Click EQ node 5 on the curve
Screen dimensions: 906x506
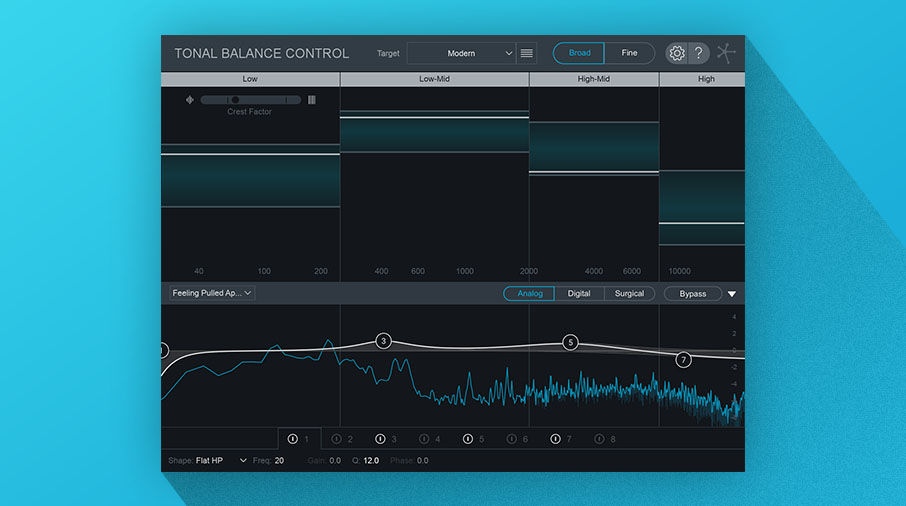[x=571, y=342]
